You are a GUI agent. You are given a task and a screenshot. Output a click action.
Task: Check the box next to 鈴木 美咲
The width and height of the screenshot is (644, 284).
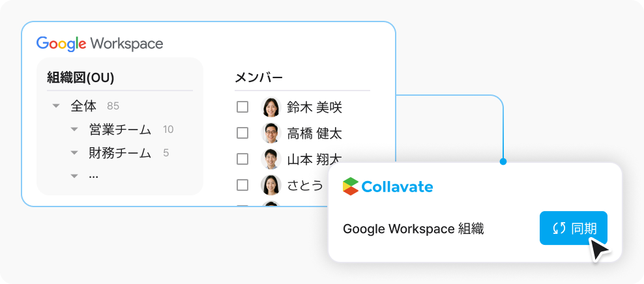click(x=242, y=107)
